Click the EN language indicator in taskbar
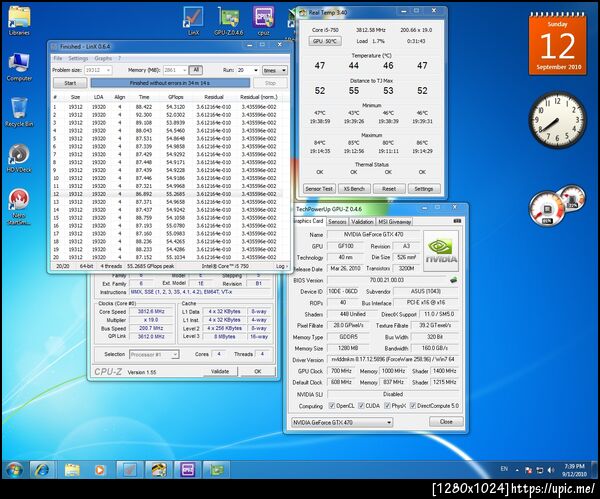The height and width of the screenshot is (499, 600). [504, 469]
